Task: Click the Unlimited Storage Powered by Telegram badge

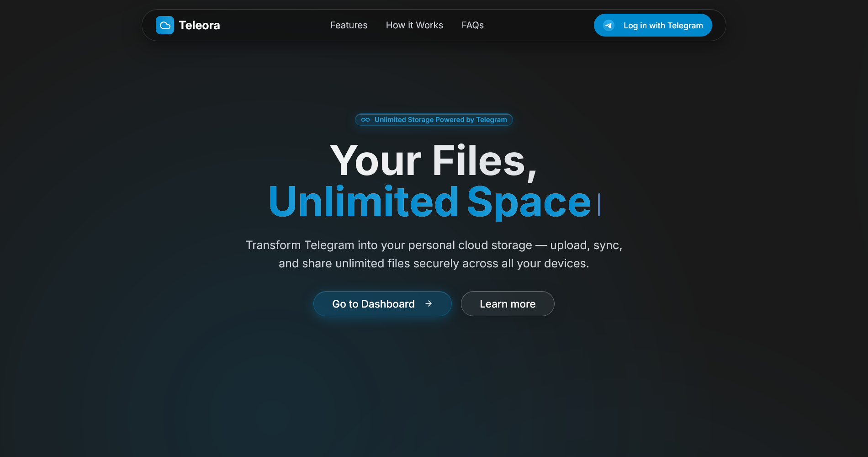Action: point(434,119)
